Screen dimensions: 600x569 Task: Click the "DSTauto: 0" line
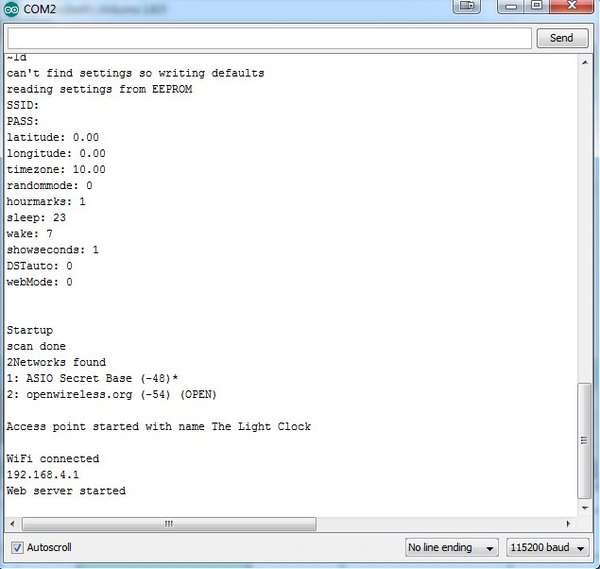pos(39,266)
